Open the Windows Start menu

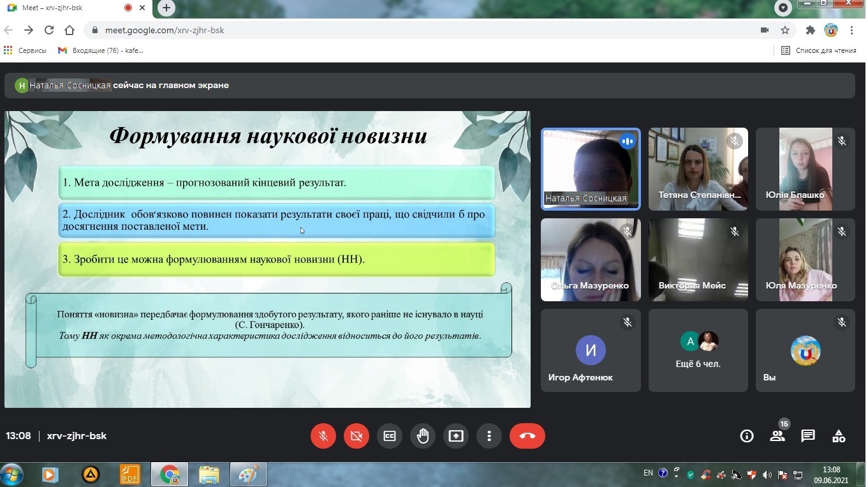pyautogui.click(x=12, y=474)
